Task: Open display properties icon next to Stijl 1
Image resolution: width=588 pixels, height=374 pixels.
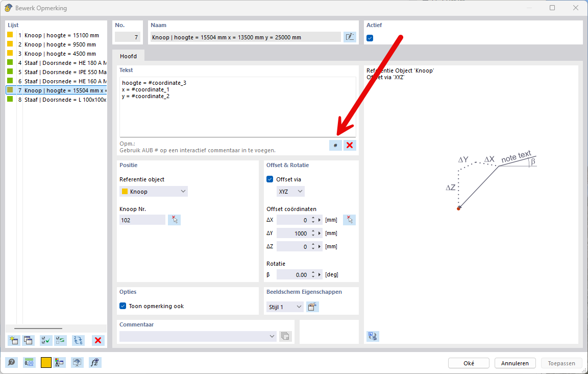Action: (312, 307)
